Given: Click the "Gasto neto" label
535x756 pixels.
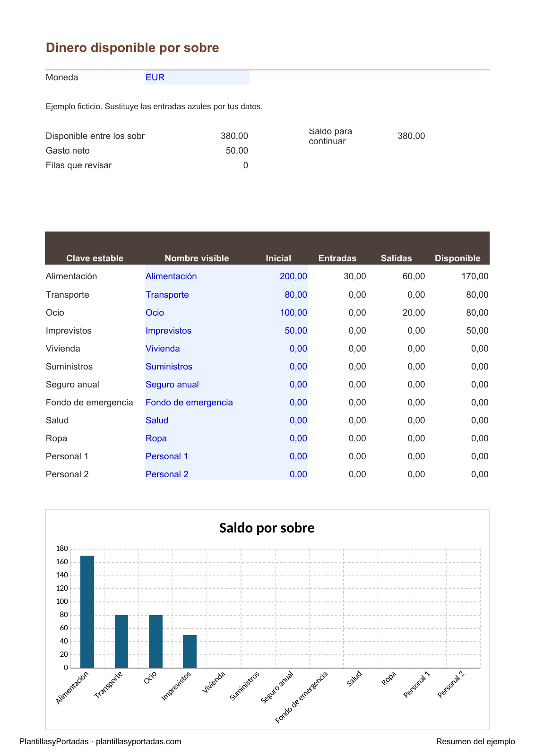Looking at the screenshot, I should point(68,151).
